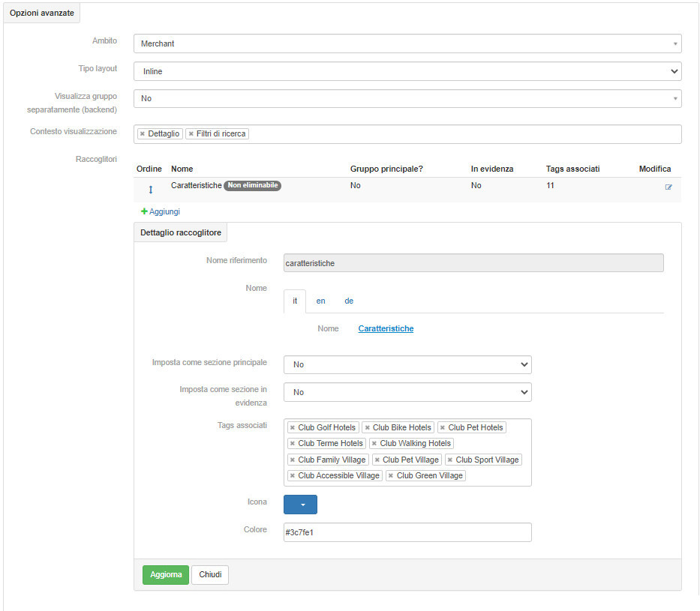Open the Tipo layout Inline dropdown
This screenshot has height=611, width=700.
[407, 71]
